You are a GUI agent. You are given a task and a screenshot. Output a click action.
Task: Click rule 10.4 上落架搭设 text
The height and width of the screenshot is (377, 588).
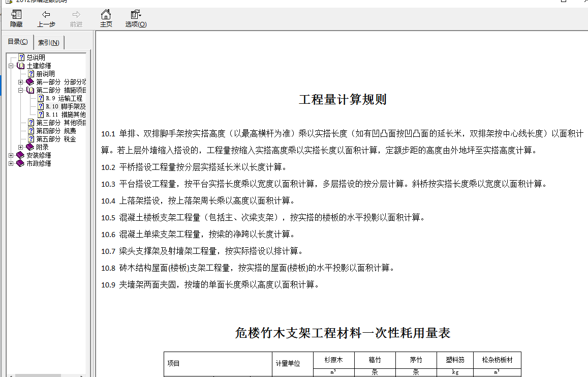click(199, 201)
